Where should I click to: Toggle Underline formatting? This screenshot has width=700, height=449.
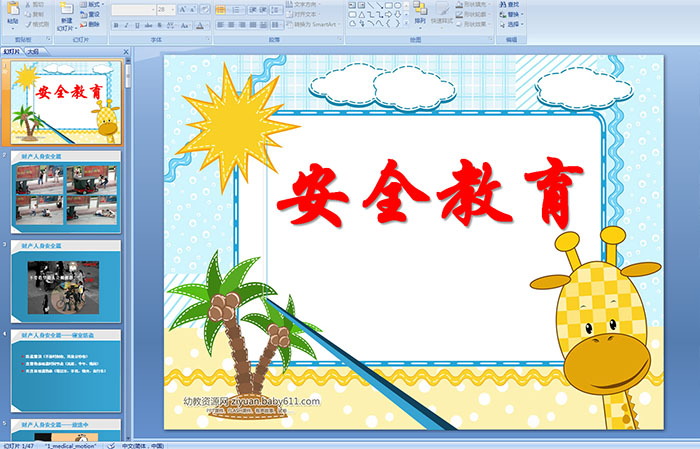(x=137, y=25)
